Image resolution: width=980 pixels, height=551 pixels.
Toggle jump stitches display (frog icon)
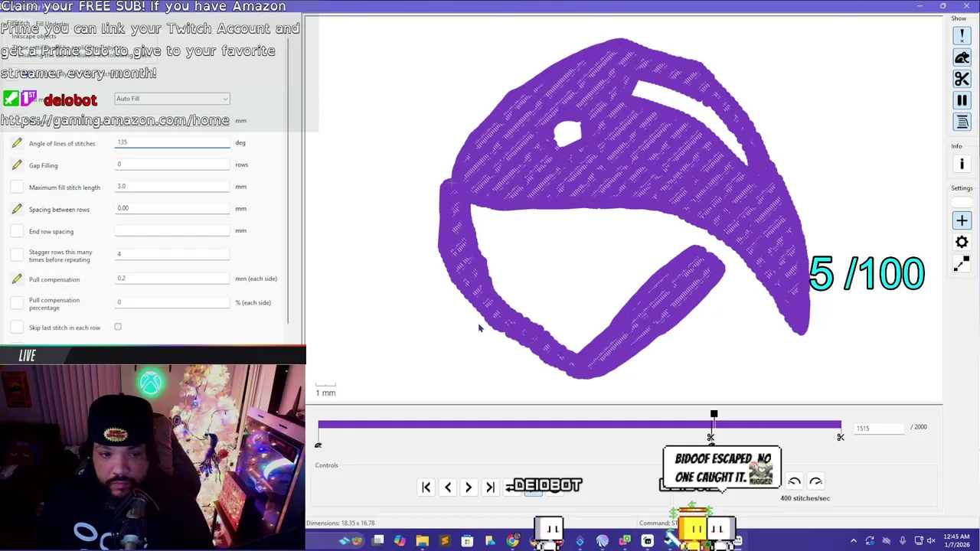pyautogui.click(x=962, y=57)
